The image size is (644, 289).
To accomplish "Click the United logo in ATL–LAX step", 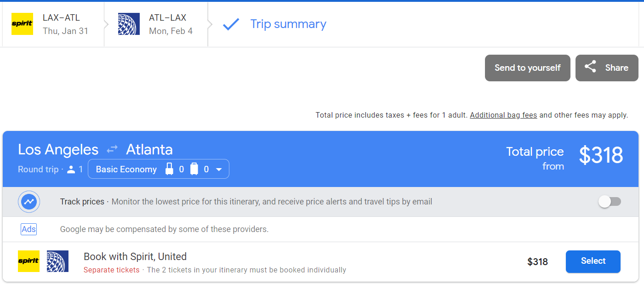I will coord(129,24).
